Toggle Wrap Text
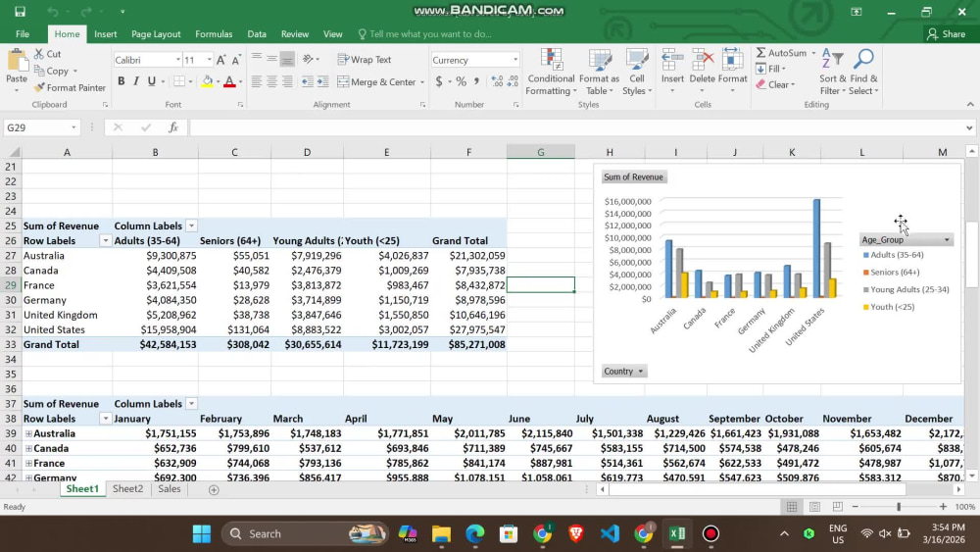Viewport: 980px width, 552px height. [x=365, y=60]
